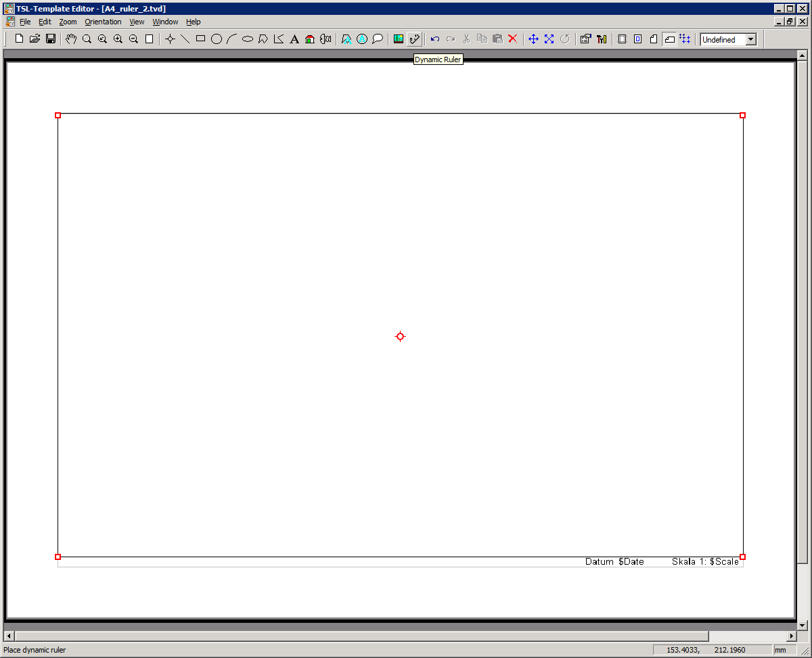Open the Orientation menu

point(103,22)
